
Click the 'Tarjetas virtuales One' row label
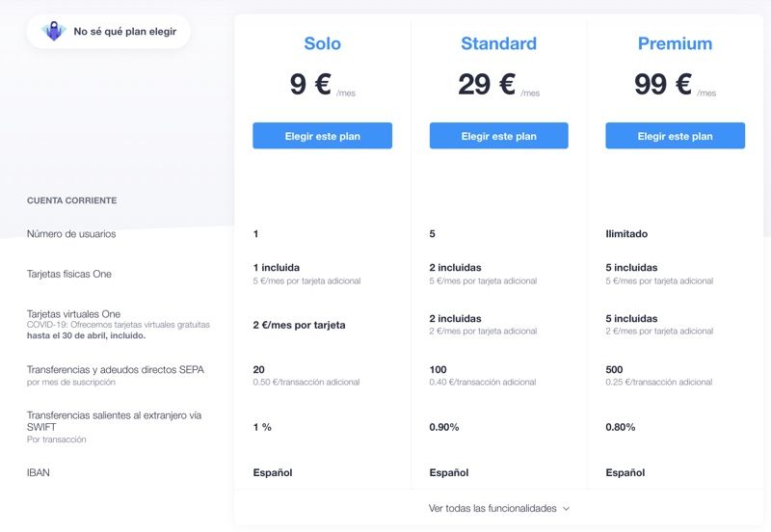click(x=74, y=313)
